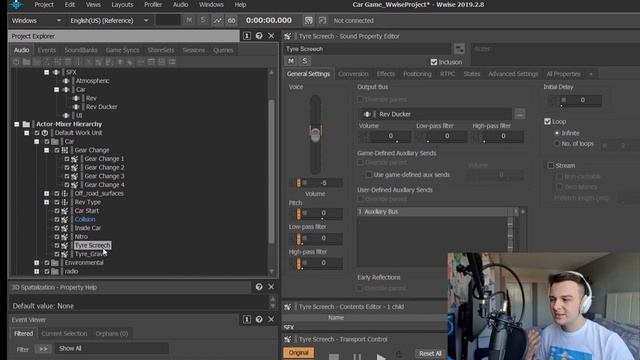Viewport: 640px width, 360px height.
Task: Open the Profiler menu
Action: coord(153,5)
